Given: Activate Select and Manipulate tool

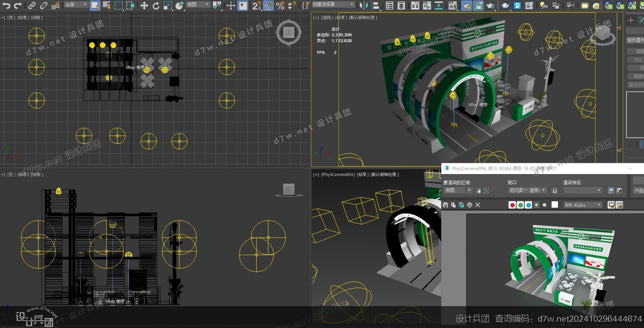Looking at the screenshot, I should click(x=231, y=6).
